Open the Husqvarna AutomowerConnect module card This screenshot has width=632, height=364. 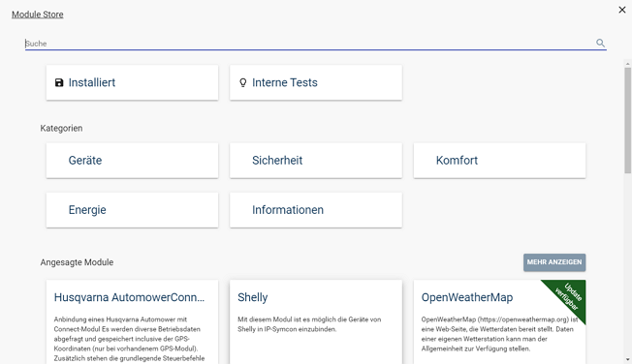[x=132, y=322]
